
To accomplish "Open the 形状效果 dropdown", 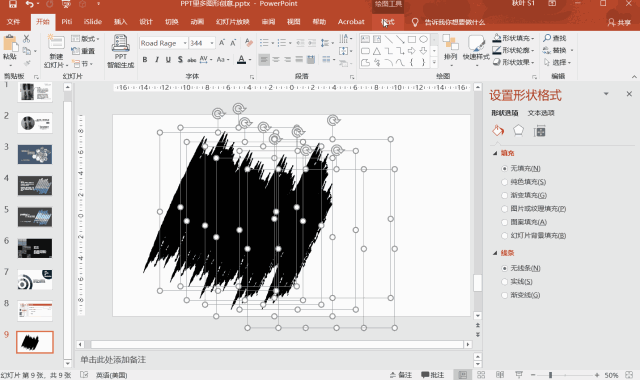I will (x=513, y=62).
